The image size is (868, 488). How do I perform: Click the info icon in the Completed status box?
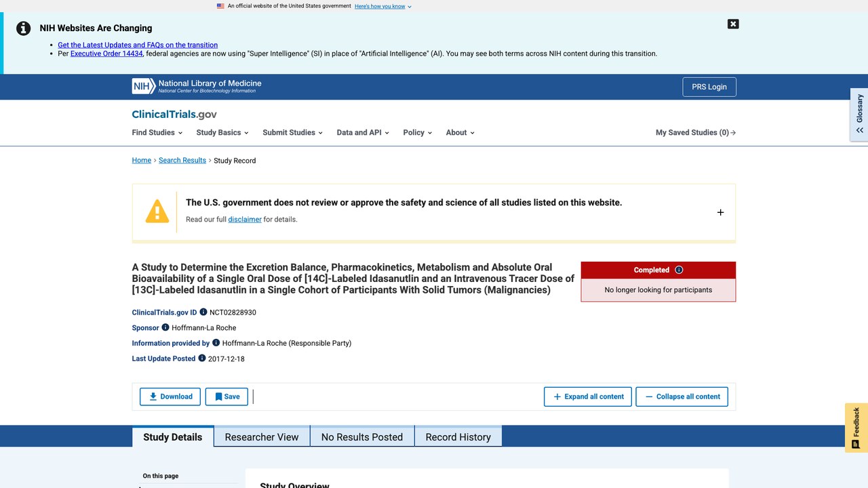tap(679, 270)
